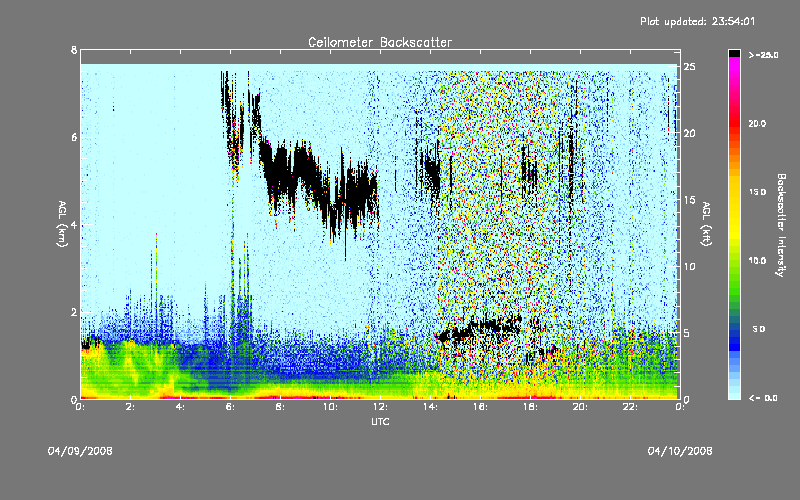Click the '2' tick on km axis
Screen dimensions: 800x500
(x=74, y=312)
